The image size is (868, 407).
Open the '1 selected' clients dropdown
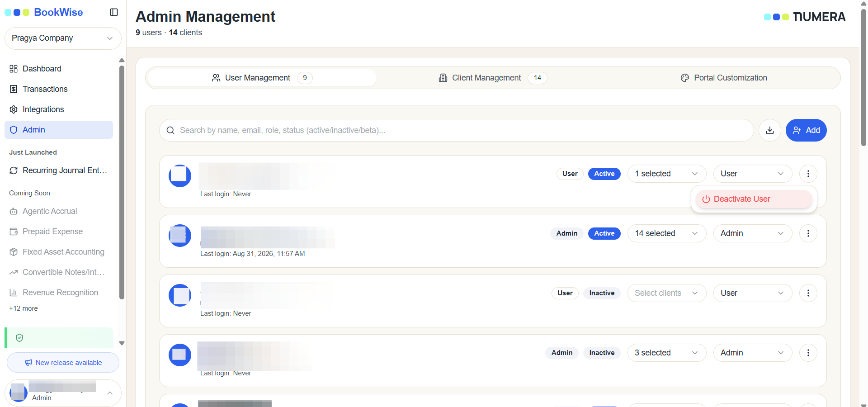coord(667,174)
